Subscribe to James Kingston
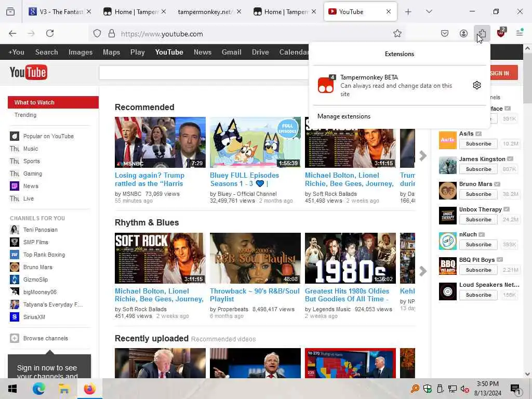This screenshot has height=399, width=532. [x=478, y=169]
